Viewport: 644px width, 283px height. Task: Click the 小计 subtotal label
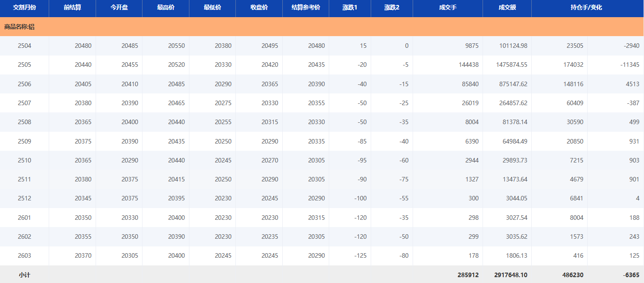[x=24, y=275]
